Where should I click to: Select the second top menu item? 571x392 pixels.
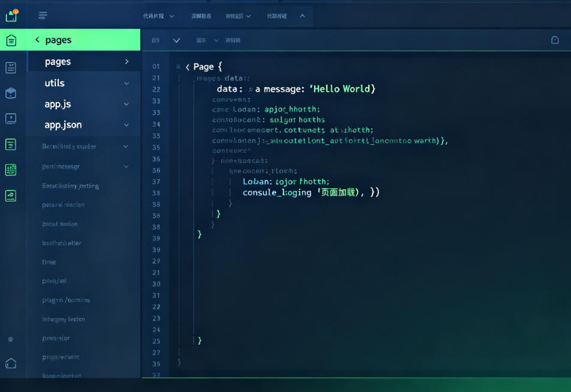[x=202, y=16]
